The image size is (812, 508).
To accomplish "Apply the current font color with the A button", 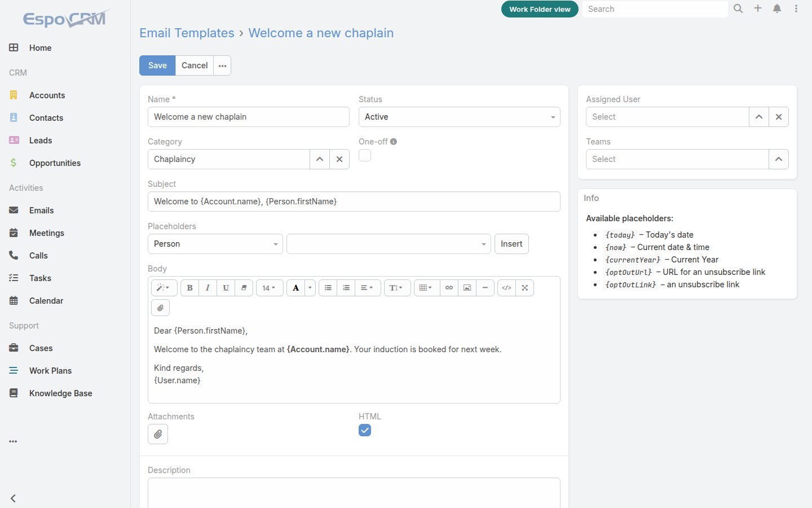I will [295, 288].
